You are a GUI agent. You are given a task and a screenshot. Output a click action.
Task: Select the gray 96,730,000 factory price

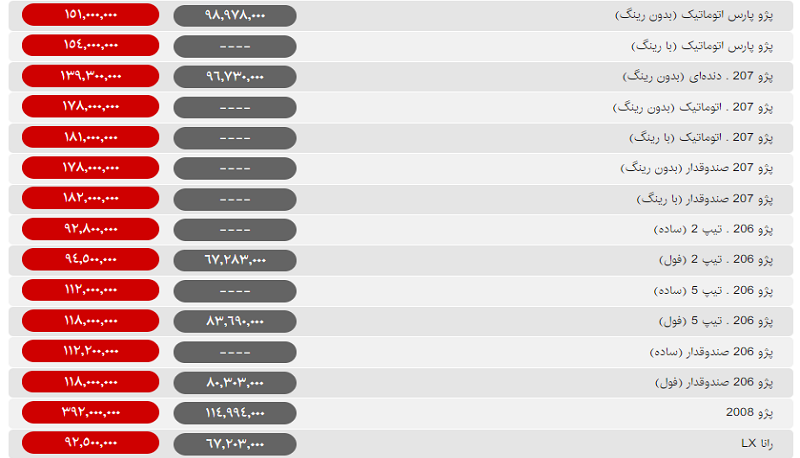click(235, 77)
